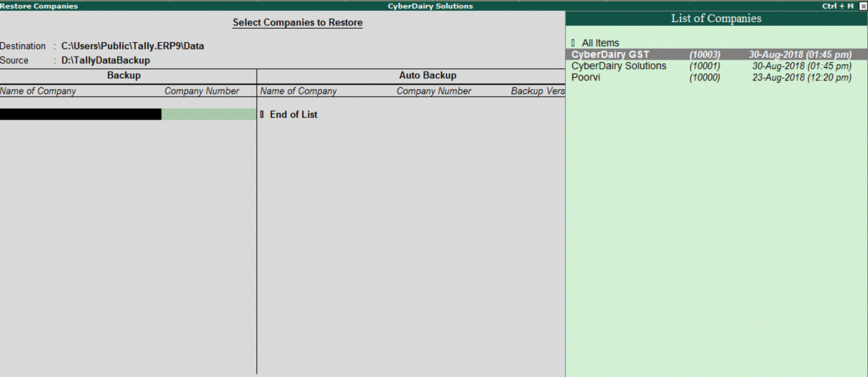Focus the black company name input field
The width and height of the screenshot is (868, 377).
[81, 114]
